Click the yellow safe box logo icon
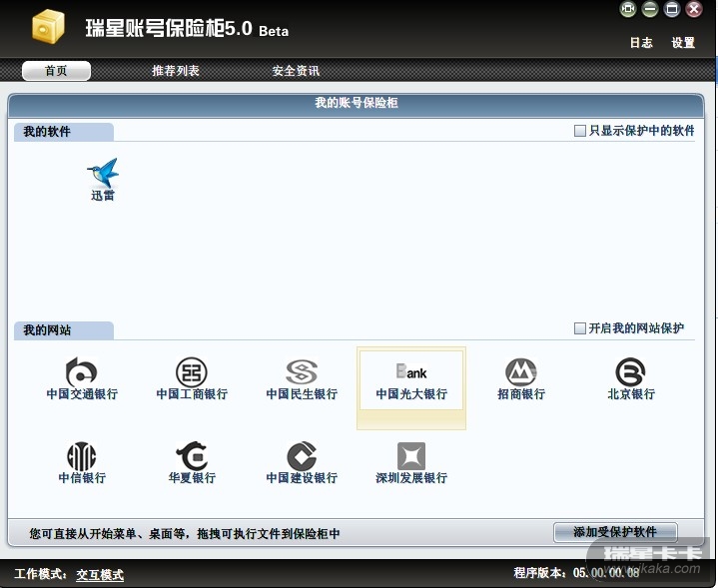 pos(48,27)
